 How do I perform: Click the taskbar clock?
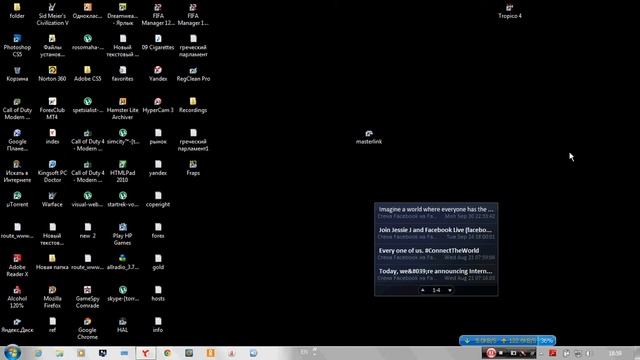point(615,353)
